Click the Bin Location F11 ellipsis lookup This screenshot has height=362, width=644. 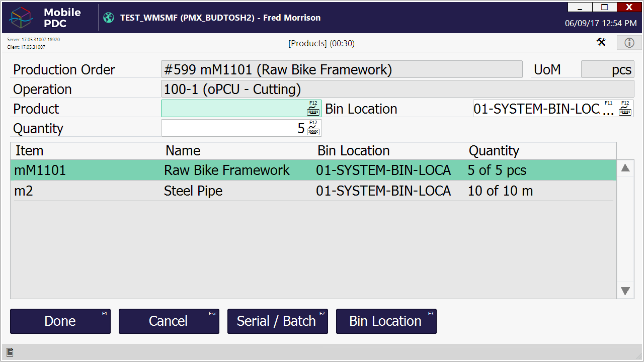pyautogui.click(x=608, y=109)
